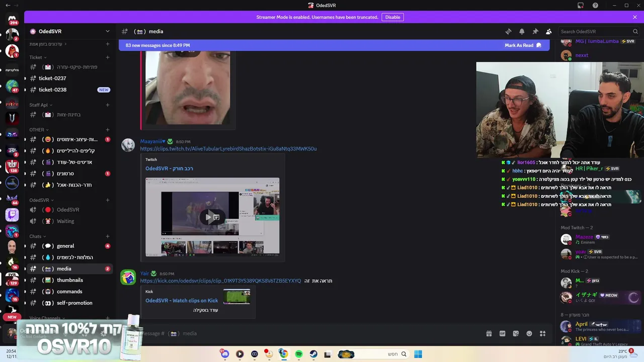The image size is (644, 362).
Task: Show pinned messages pin icon
Action: coord(535,31)
